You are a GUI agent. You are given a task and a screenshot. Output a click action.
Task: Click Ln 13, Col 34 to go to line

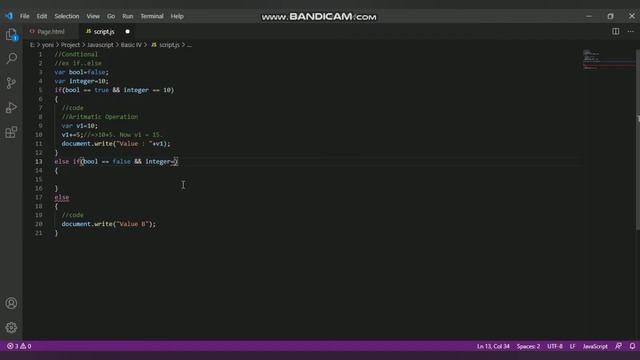[493, 346]
